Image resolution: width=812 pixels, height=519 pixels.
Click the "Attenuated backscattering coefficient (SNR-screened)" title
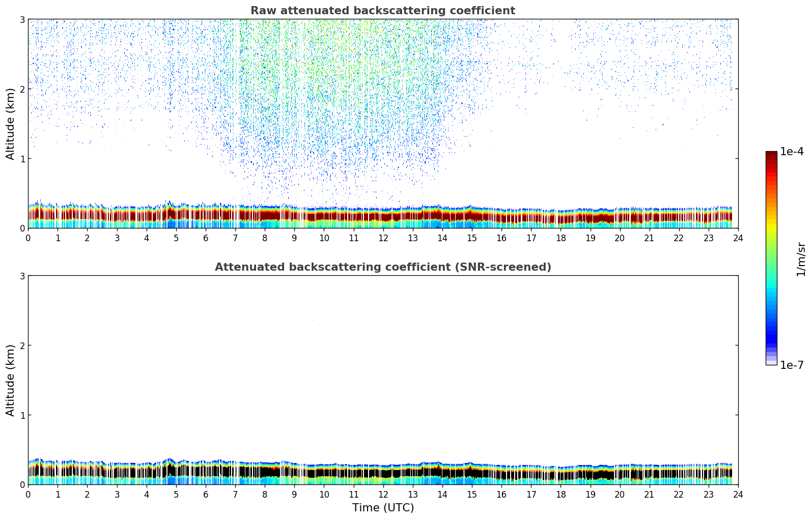pyautogui.click(x=382, y=267)
